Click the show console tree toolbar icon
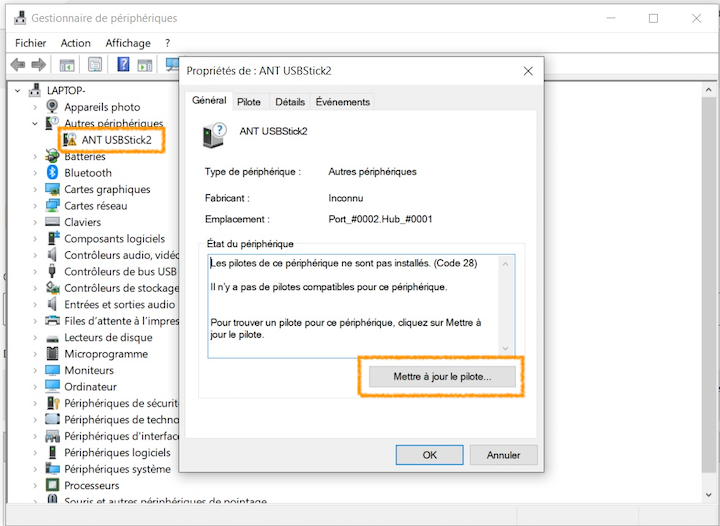 click(x=67, y=65)
